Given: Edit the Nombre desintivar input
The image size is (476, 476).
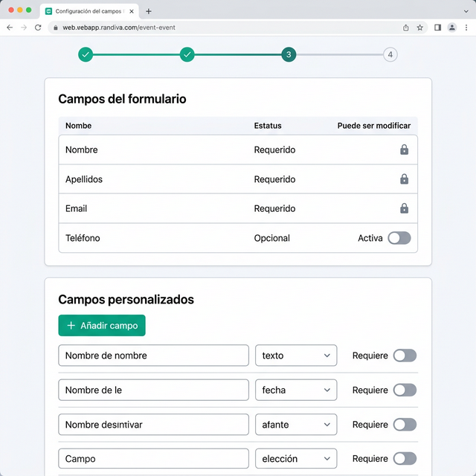Looking at the screenshot, I should coord(153,425).
